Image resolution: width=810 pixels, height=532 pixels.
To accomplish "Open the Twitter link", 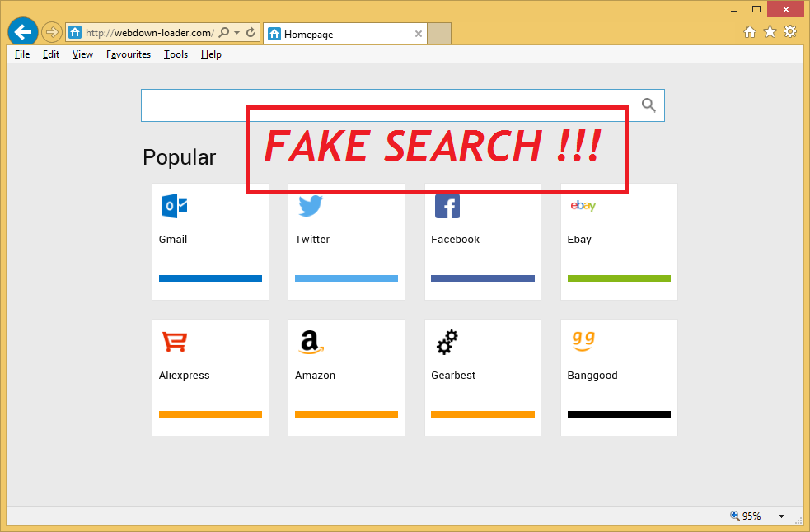I will coord(312,240).
